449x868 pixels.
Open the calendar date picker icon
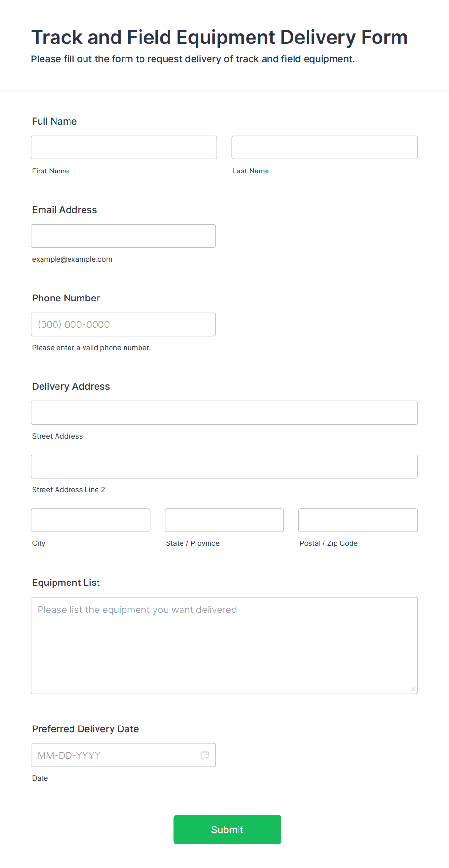pos(205,755)
